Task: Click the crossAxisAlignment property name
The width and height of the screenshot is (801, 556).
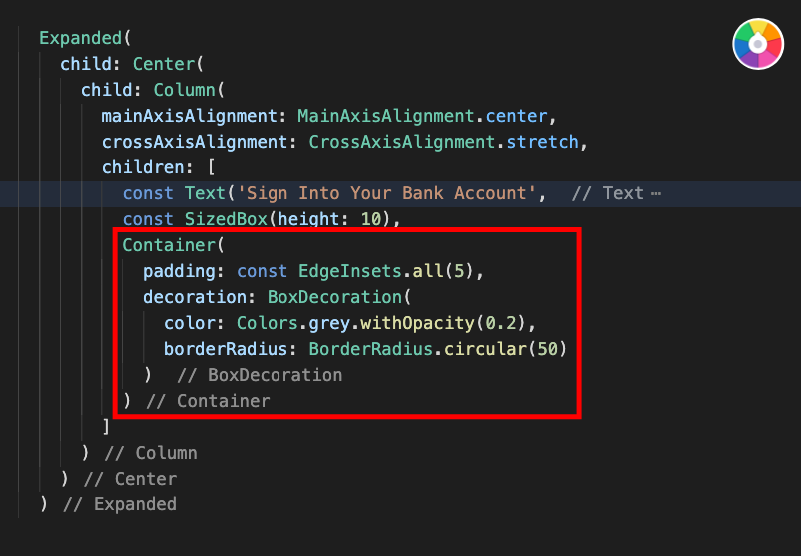Action: (x=194, y=142)
